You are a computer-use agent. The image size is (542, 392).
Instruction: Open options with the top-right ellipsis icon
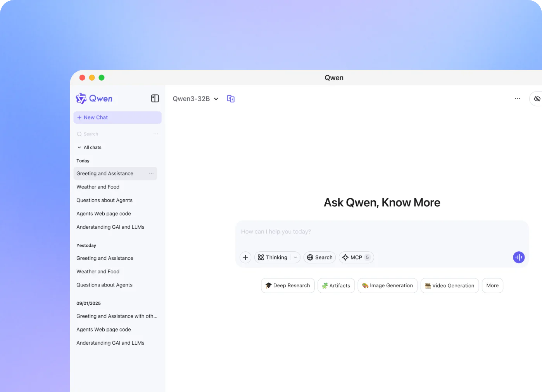click(x=517, y=98)
